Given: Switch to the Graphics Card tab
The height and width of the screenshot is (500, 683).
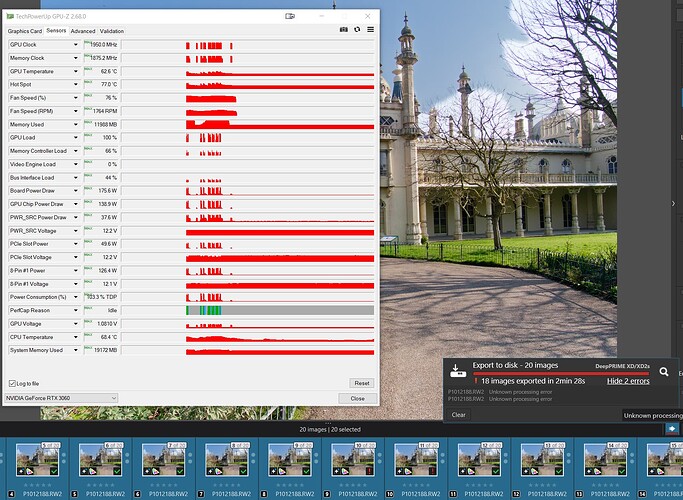Looking at the screenshot, I should (25, 31).
